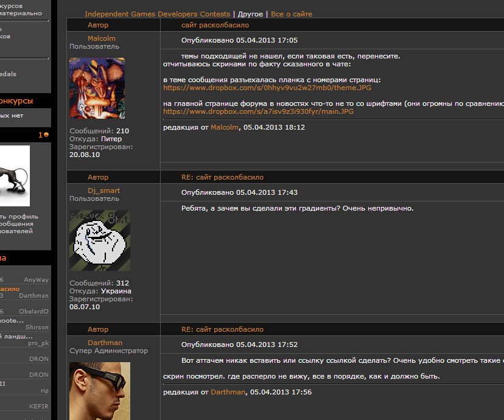Open the main.JPG dropbox link

259,111
